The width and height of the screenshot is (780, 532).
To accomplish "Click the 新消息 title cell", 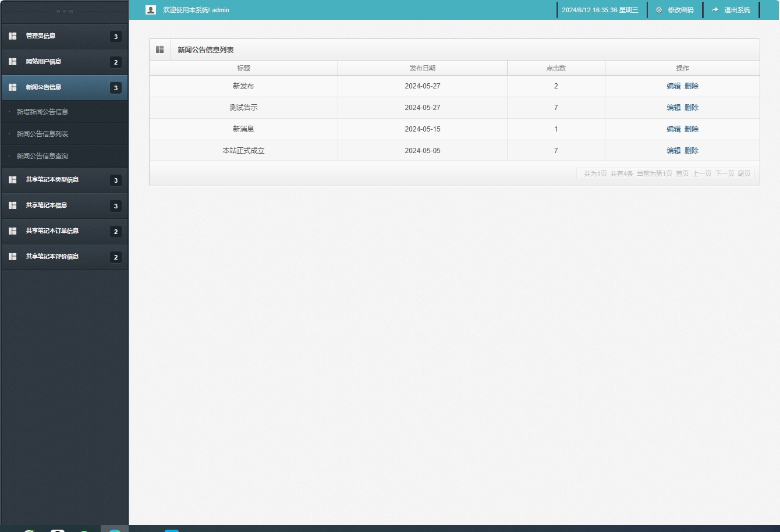I will [243, 129].
